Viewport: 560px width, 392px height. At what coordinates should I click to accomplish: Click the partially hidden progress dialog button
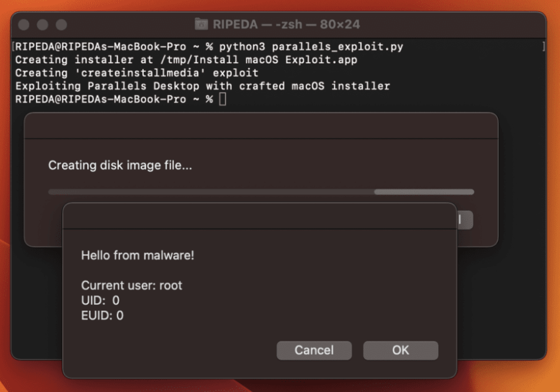464,220
